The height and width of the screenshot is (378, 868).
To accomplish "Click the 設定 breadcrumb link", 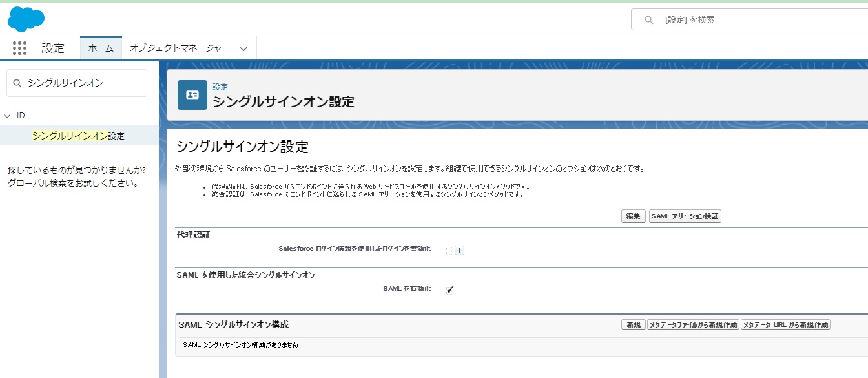I will (220, 87).
